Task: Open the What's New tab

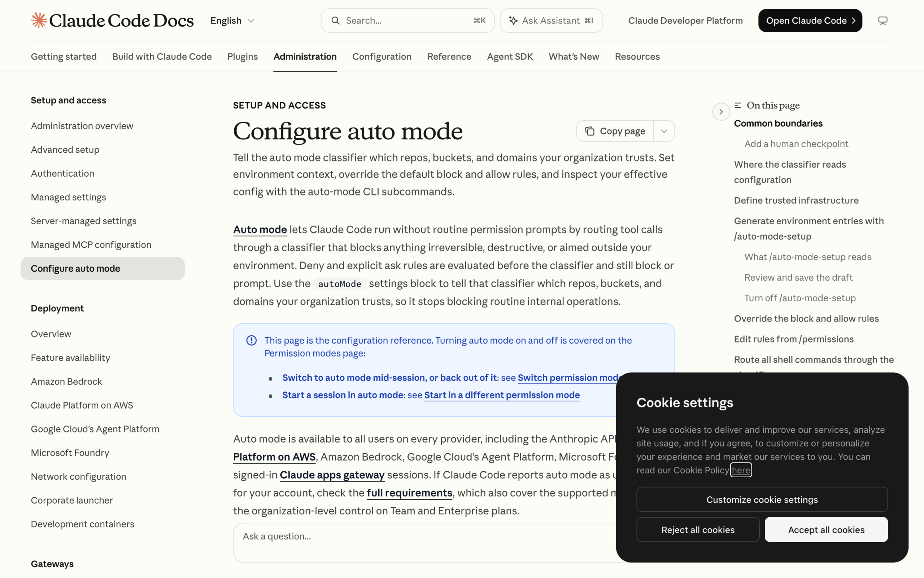Action: [x=574, y=57]
